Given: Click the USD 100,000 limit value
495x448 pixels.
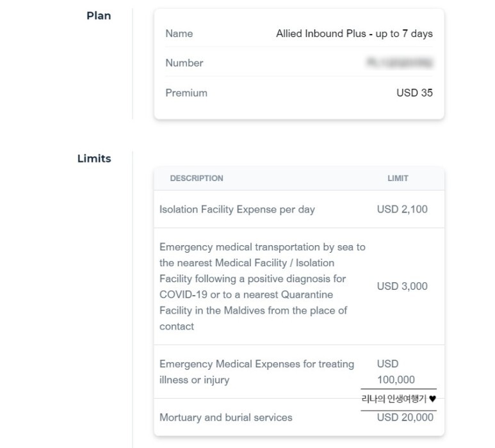Looking at the screenshot, I should (396, 372).
